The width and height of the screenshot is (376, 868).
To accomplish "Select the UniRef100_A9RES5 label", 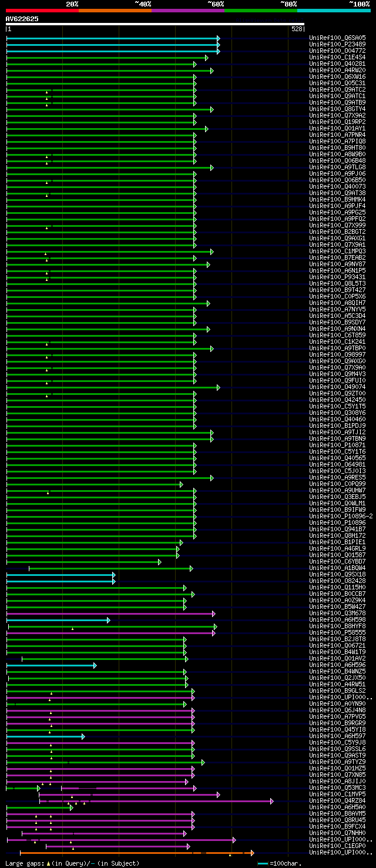I will point(337,478).
